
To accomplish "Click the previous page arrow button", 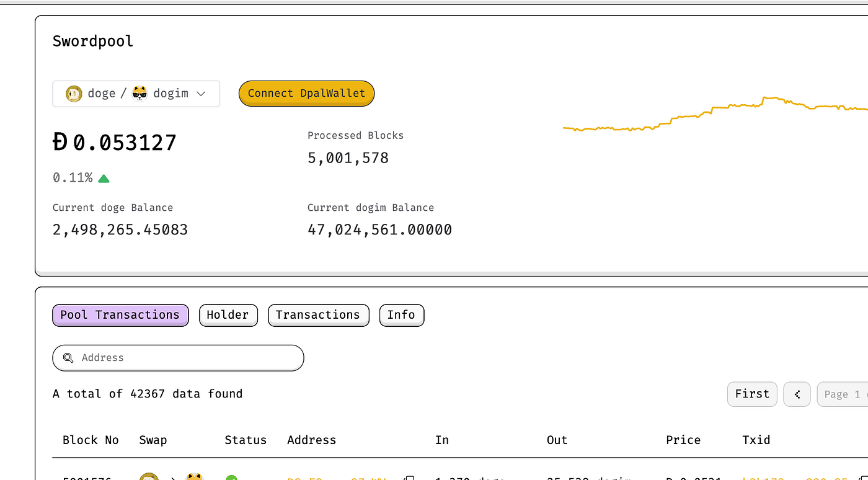I will [797, 394].
